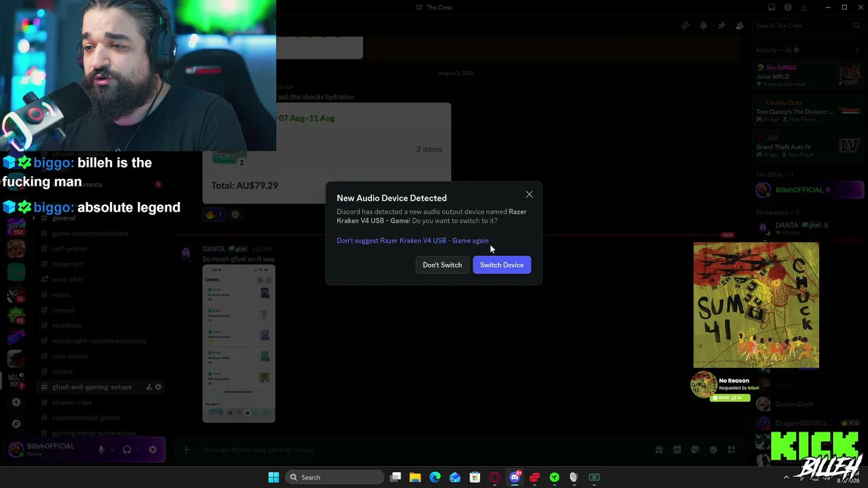
Task: Click the green download update icon
Action: 804,7
